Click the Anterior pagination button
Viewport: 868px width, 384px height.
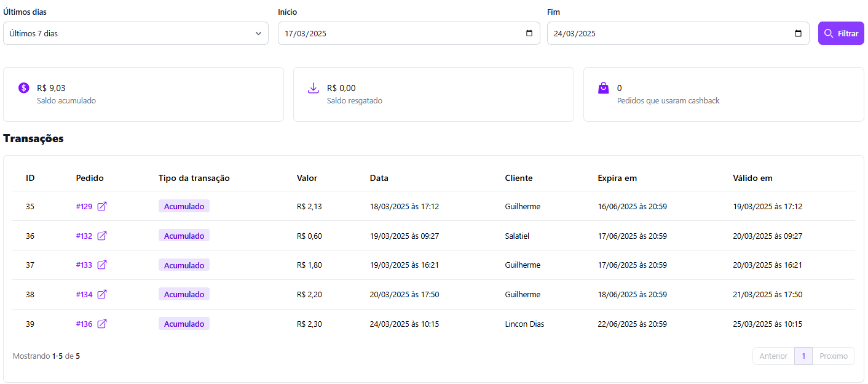pyautogui.click(x=773, y=356)
